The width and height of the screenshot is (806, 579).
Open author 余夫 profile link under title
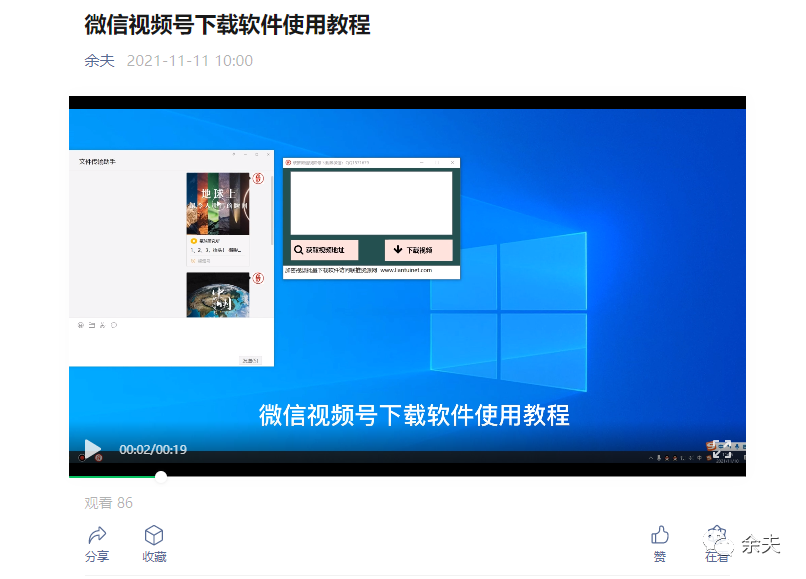(99, 61)
